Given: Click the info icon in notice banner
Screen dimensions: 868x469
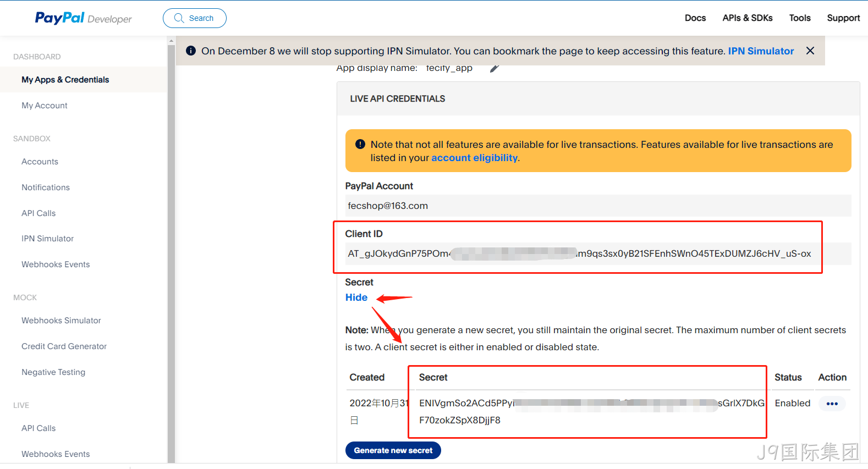Looking at the screenshot, I should 191,51.
